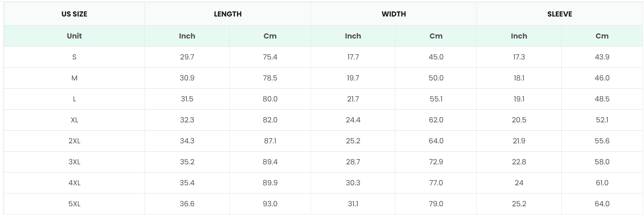Select the 93.0 length cm cell
Screen dimensions: 644x219
(270, 204)
